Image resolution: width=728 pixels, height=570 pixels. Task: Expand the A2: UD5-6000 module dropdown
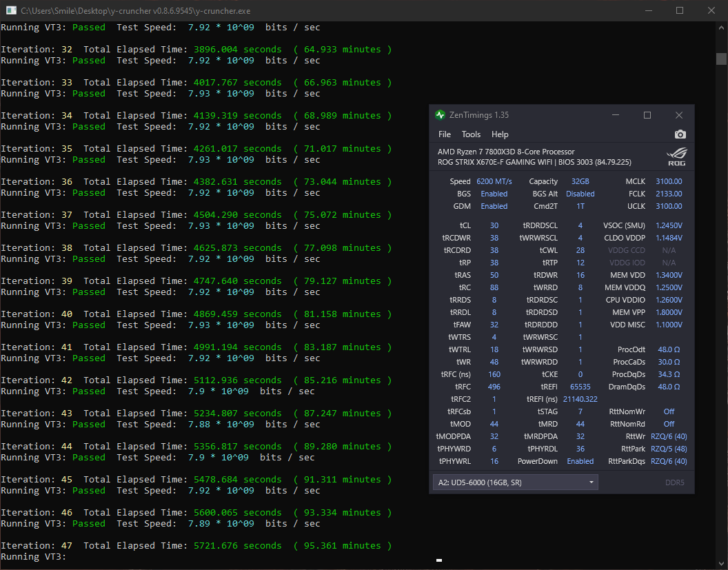515,482
